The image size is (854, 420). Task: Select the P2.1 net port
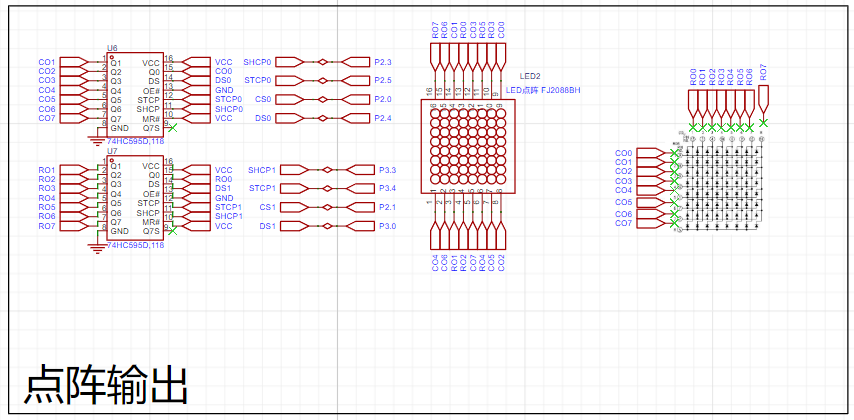click(x=361, y=208)
